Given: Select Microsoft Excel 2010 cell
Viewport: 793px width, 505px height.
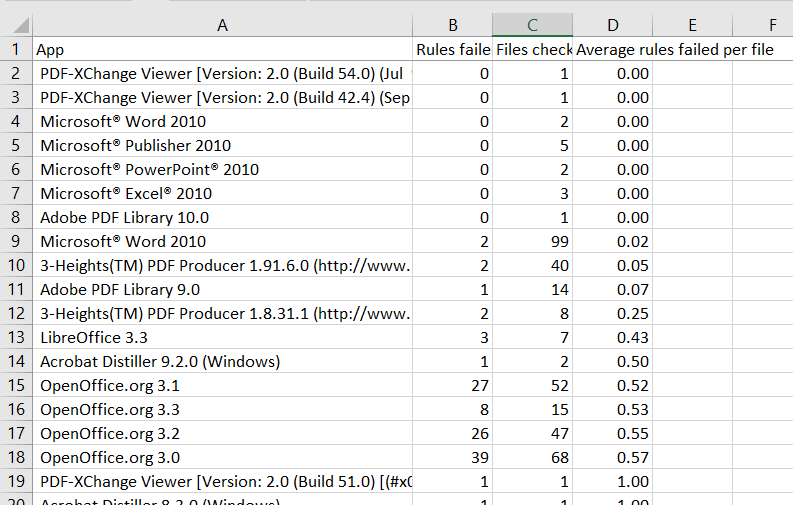Looking at the screenshot, I should coord(223,193).
